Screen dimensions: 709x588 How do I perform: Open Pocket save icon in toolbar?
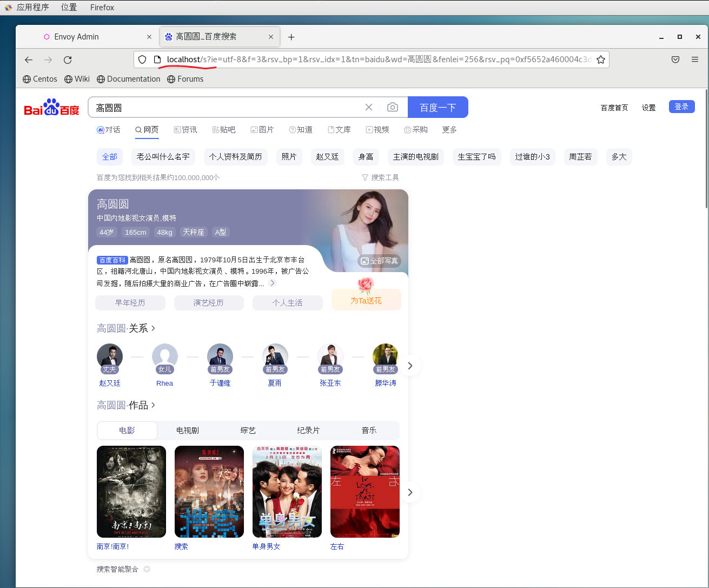tap(675, 60)
